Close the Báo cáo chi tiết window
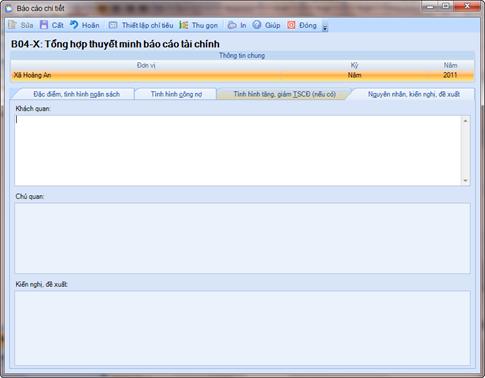This screenshot has height=378, width=485. click(x=467, y=6)
